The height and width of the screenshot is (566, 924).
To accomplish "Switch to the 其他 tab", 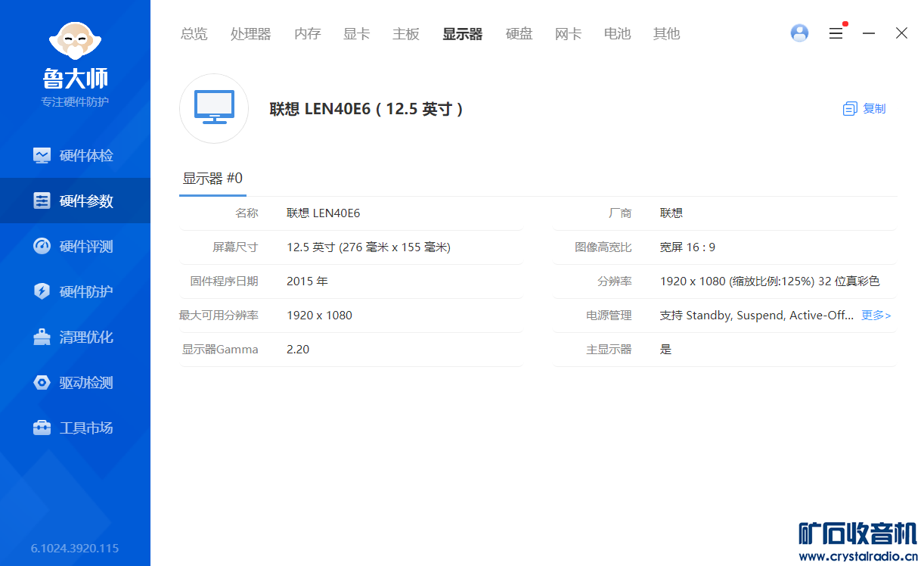I will [x=667, y=33].
